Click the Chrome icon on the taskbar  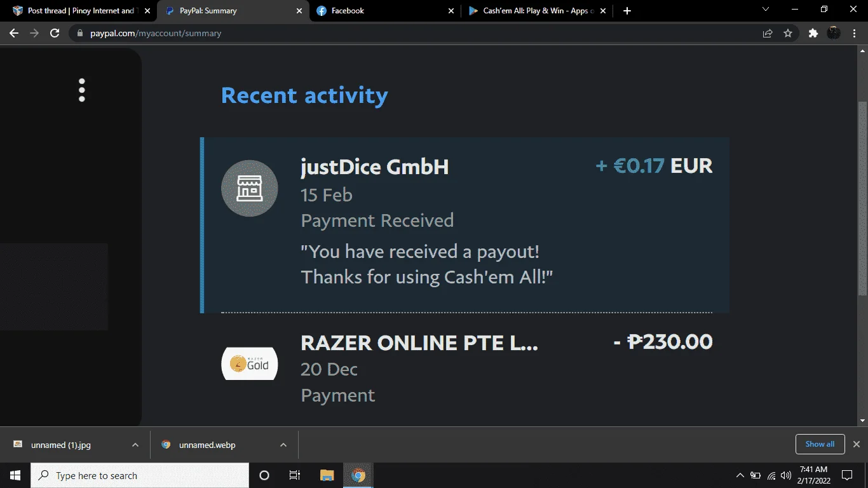tap(358, 475)
